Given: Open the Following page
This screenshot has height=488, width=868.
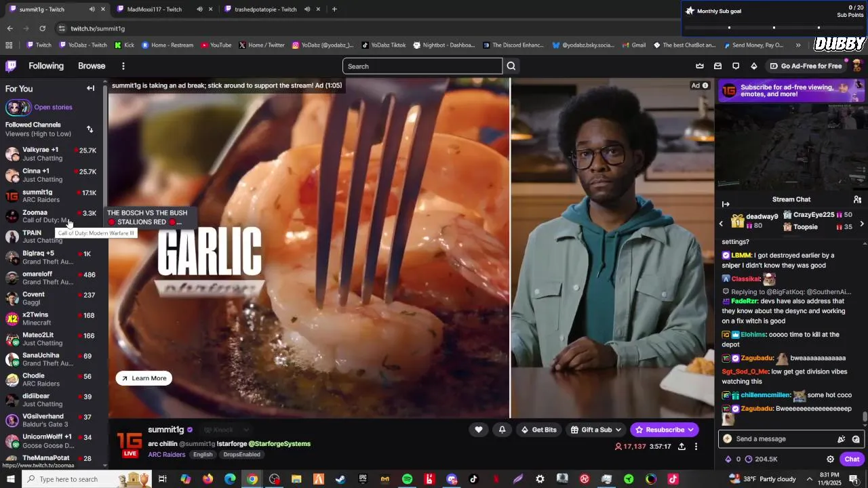Looking at the screenshot, I should (x=46, y=66).
